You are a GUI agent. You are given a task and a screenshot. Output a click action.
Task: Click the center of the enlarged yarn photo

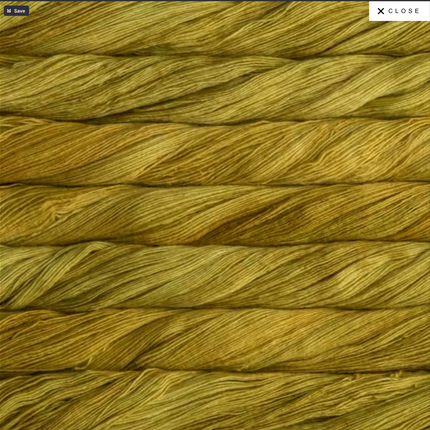(x=215, y=215)
